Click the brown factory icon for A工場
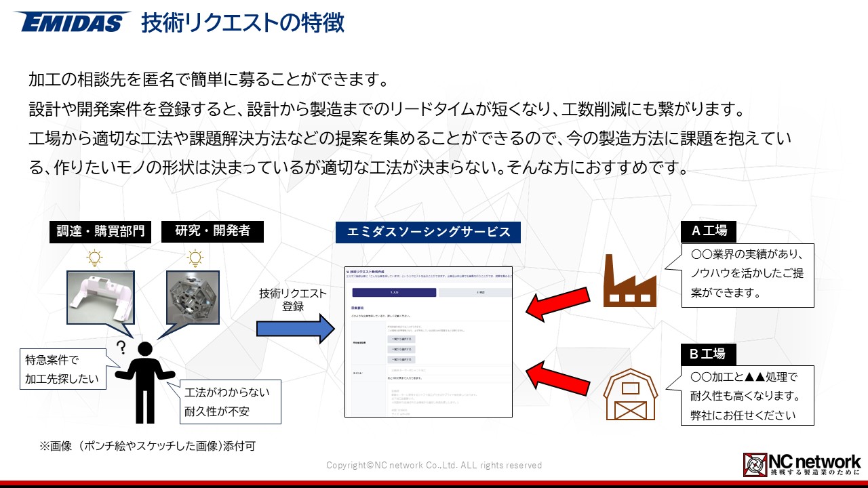Screen dimensions: 868x488 [x=630, y=279]
